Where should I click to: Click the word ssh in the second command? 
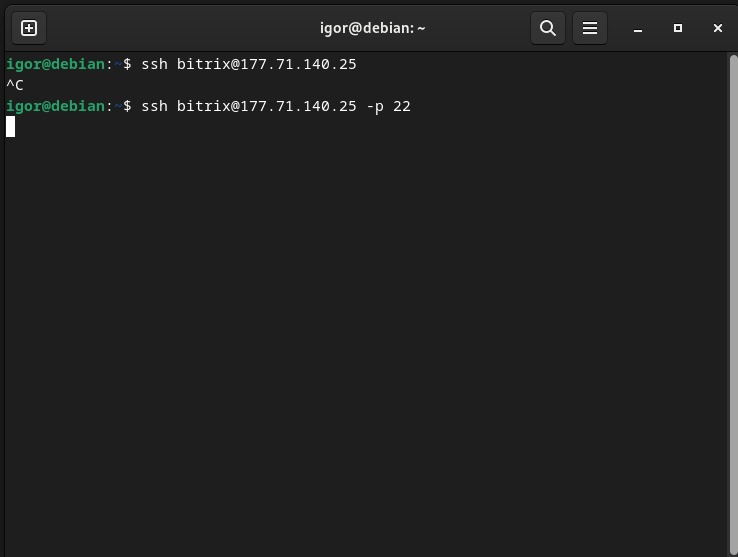pos(154,106)
